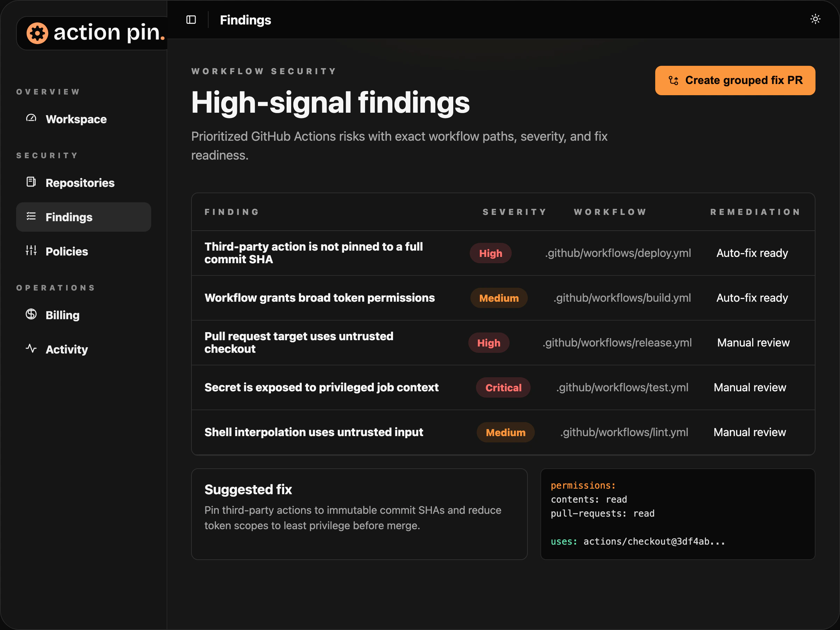Select Findings in the sidebar
Screen dimensions: 840x630
click(x=84, y=217)
